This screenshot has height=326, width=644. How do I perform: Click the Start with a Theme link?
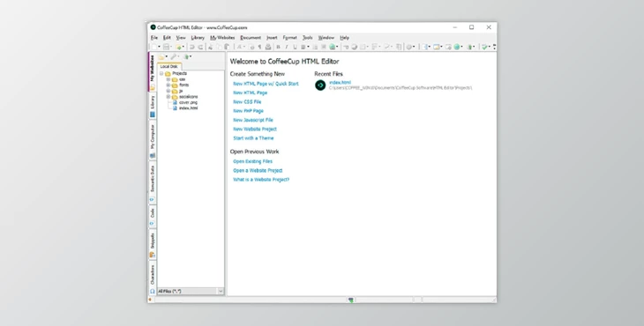(253, 138)
